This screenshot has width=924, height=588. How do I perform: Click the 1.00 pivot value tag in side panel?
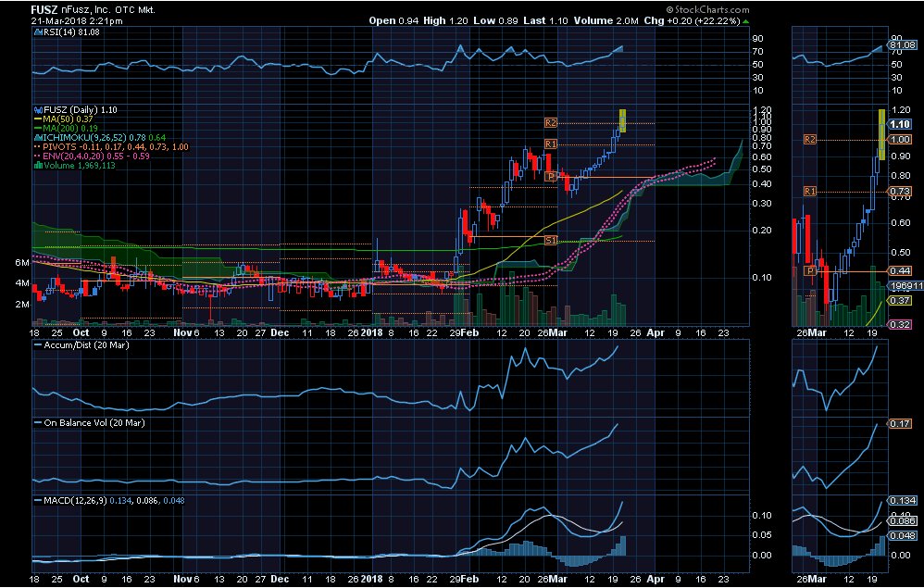[901, 140]
